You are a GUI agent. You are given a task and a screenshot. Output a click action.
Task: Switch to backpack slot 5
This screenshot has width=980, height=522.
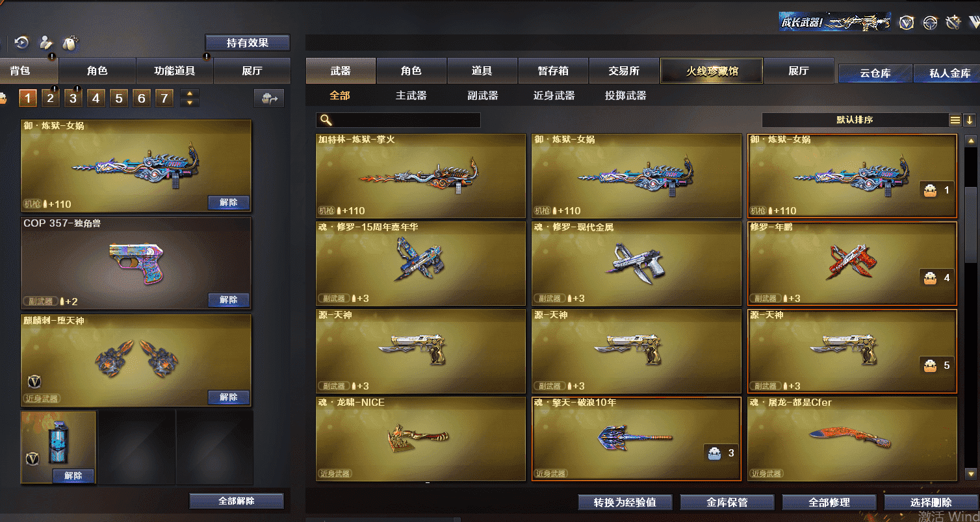click(119, 99)
